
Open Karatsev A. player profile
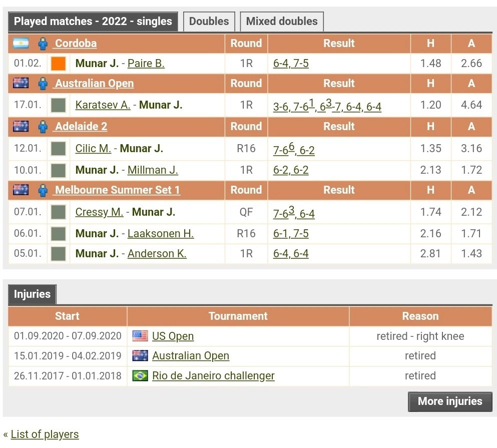pos(103,105)
